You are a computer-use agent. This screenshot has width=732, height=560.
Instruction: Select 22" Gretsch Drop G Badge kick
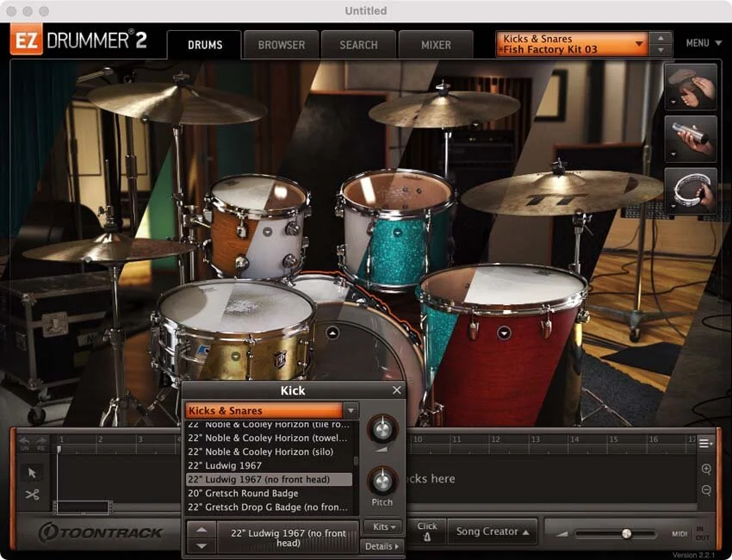269,507
